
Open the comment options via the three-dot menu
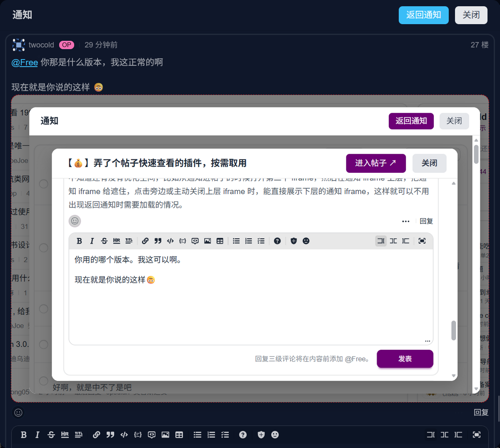pyautogui.click(x=406, y=221)
